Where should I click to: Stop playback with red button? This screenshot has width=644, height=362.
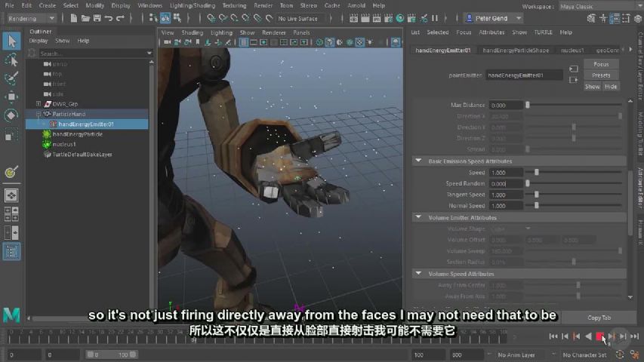point(599,336)
